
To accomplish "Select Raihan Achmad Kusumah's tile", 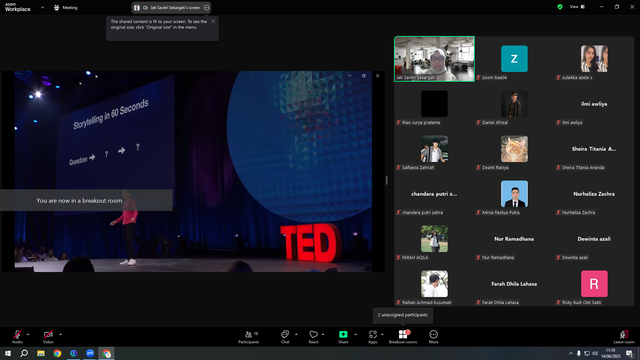I will pyautogui.click(x=434, y=284).
